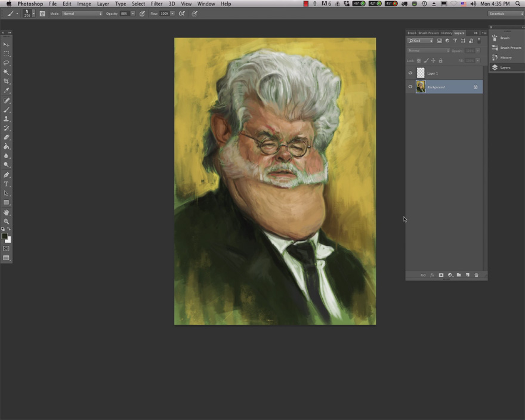The height and width of the screenshot is (420, 525).
Task: Select the Path Selection tool
Action: pos(6,193)
